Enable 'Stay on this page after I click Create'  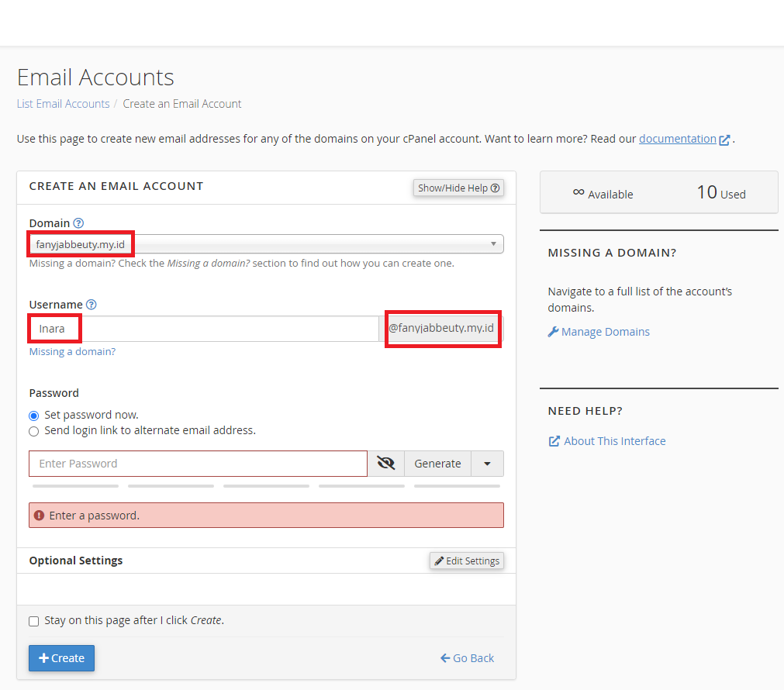pos(34,621)
